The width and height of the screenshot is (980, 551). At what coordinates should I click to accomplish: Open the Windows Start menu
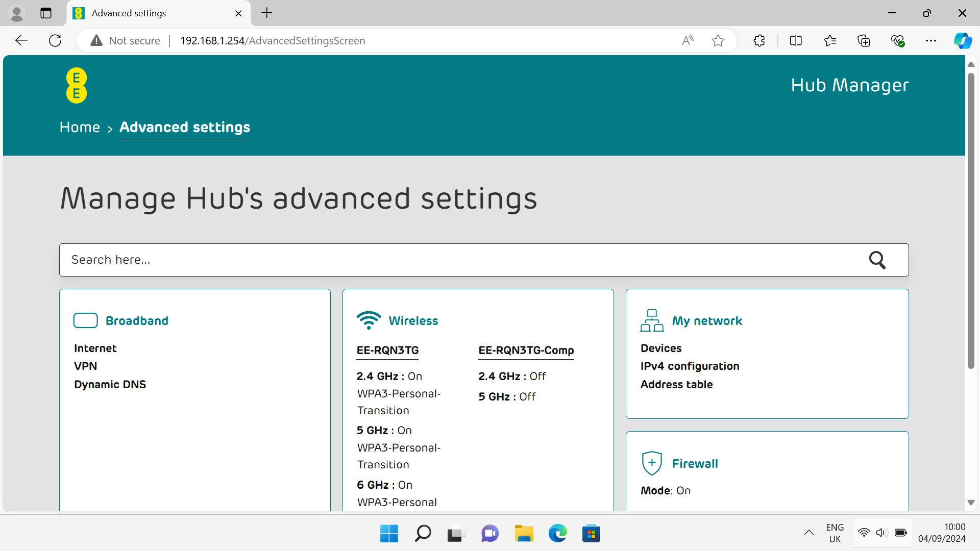[x=388, y=533]
